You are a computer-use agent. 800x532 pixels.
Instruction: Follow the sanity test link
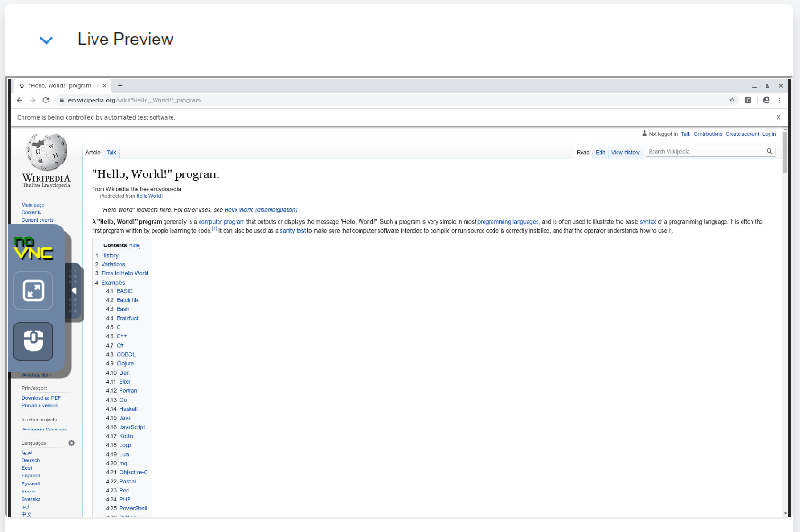tap(292, 231)
